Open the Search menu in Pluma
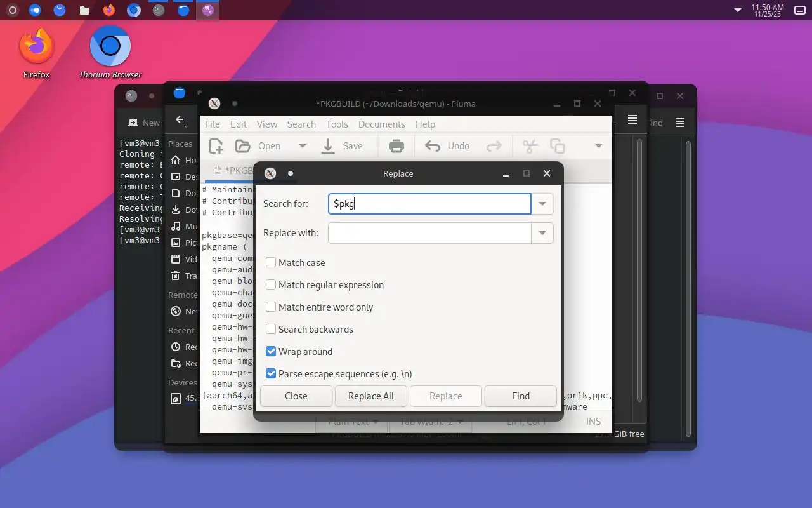The height and width of the screenshot is (508, 812). (x=301, y=124)
